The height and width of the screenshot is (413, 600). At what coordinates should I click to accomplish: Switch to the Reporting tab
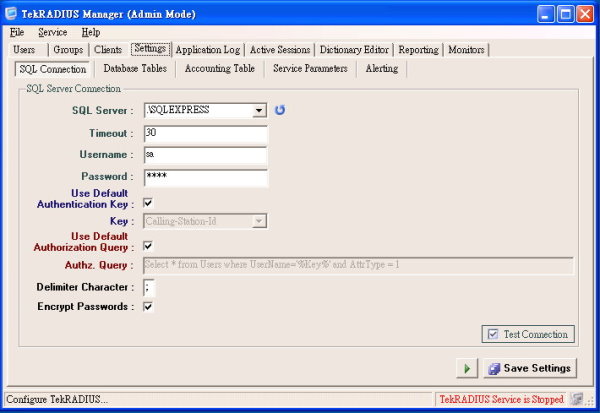(x=419, y=50)
